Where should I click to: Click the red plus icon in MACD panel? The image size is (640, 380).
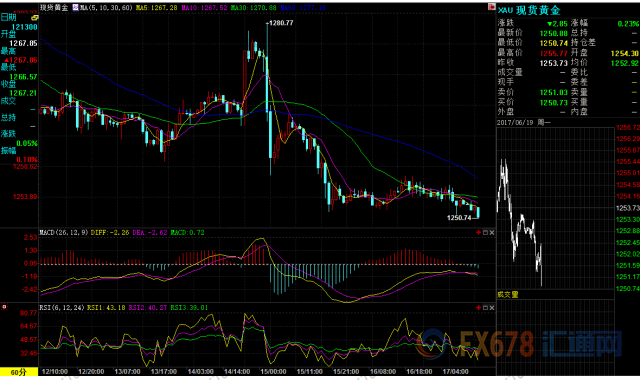478,232
